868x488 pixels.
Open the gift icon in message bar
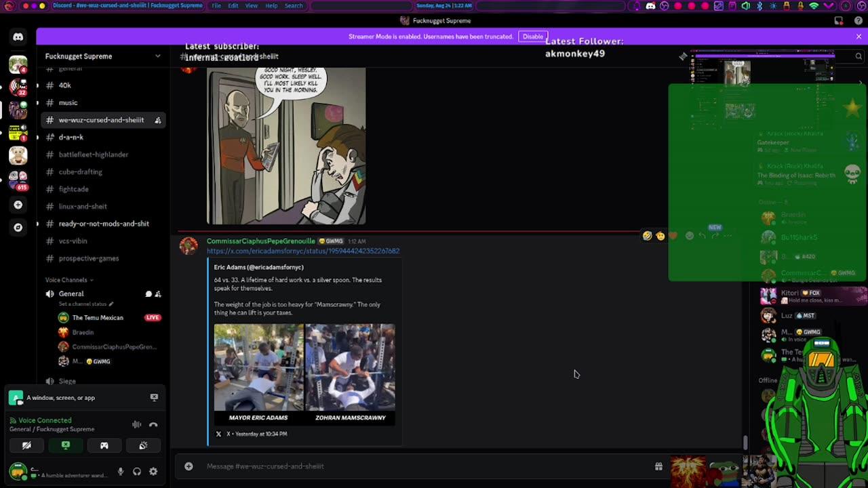point(658,466)
